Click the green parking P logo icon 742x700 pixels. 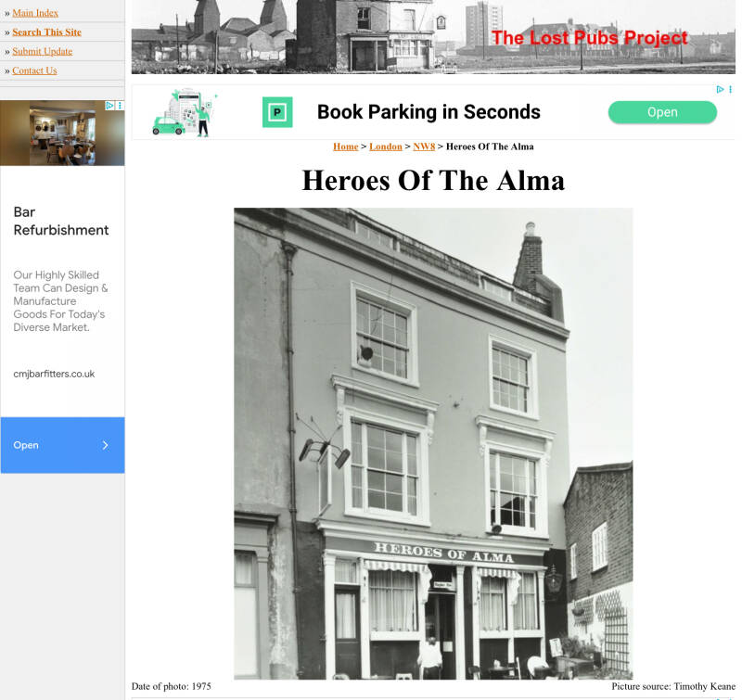click(x=277, y=112)
